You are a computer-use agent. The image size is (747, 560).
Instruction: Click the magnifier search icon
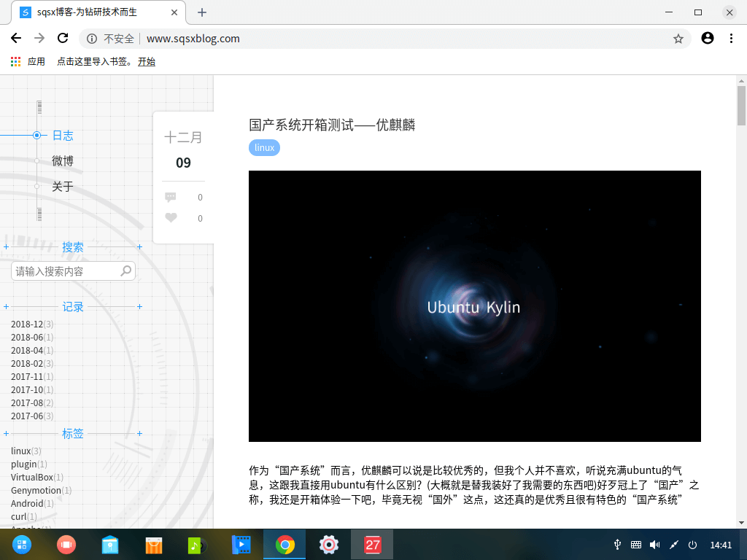[x=126, y=271]
